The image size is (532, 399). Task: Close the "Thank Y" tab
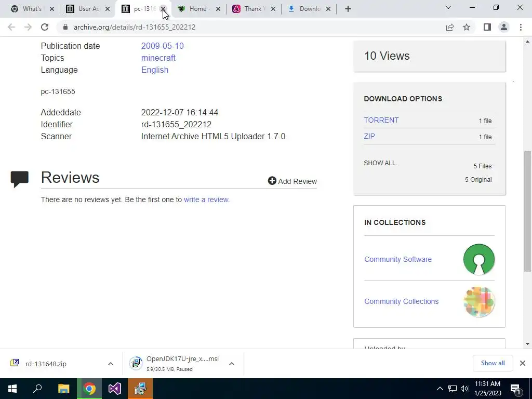(x=273, y=9)
